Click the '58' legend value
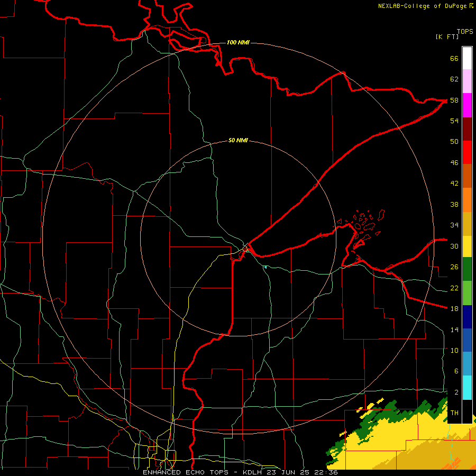The height and width of the screenshot is (476, 476). 454,100
